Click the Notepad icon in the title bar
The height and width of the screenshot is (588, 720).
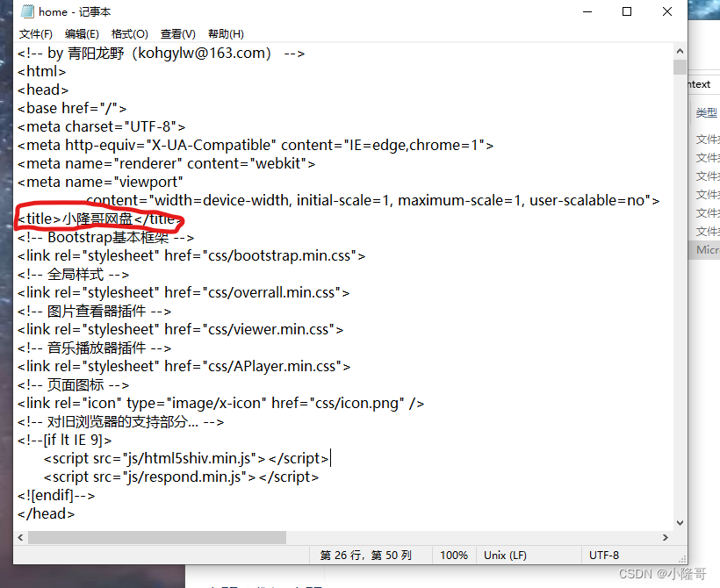[x=27, y=11]
